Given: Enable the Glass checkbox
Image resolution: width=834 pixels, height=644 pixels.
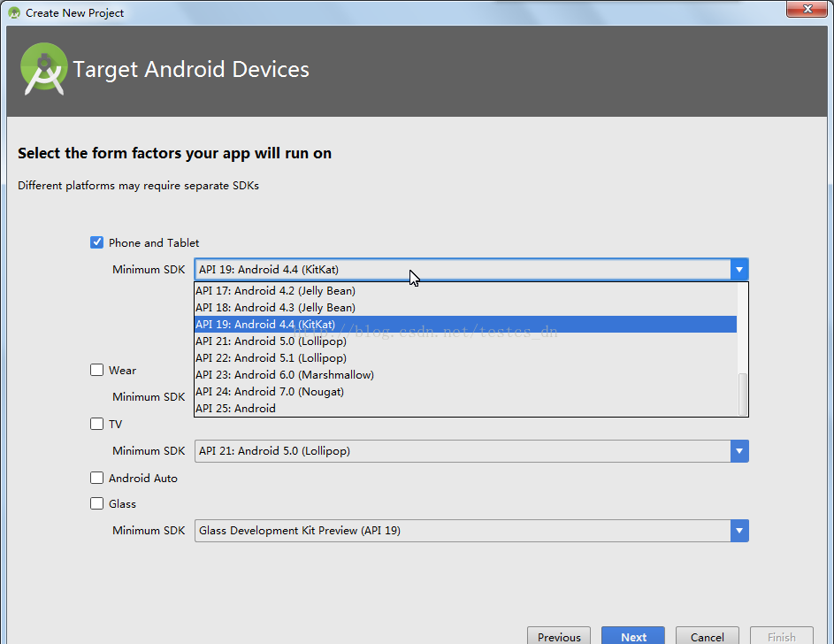Looking at the screenshot, I should tap(96, 503).
